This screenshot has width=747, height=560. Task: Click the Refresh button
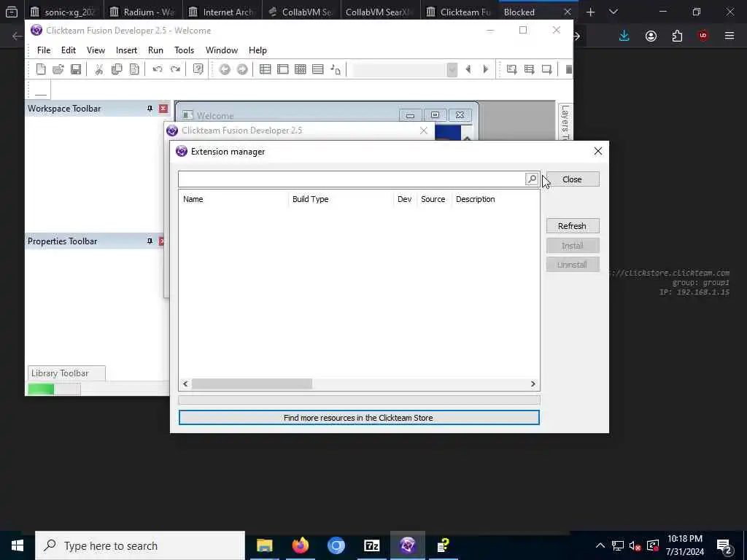[x=573, y=226]
